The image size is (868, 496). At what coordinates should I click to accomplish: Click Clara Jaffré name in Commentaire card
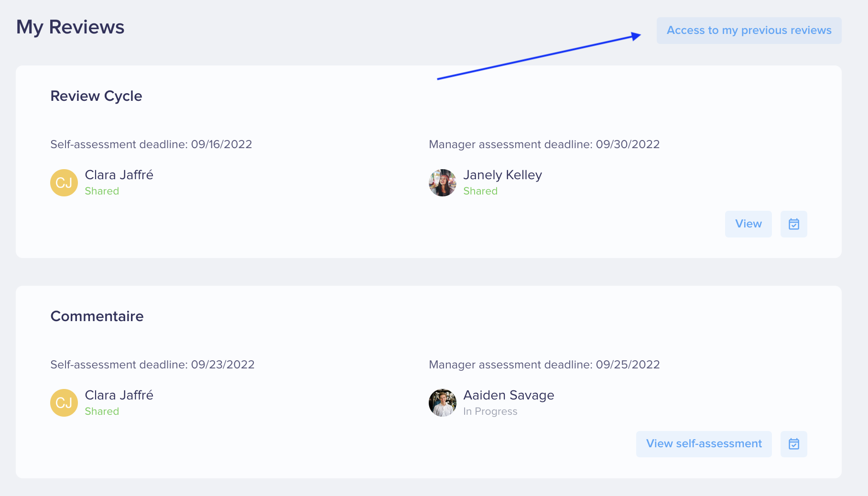click(119, 395)
